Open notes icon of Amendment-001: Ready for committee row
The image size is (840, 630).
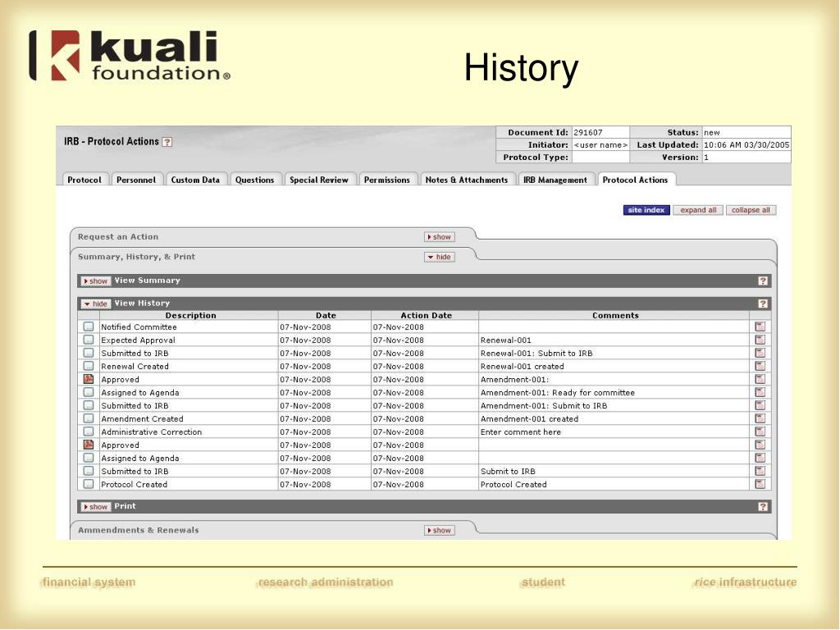tap(760, 392)
